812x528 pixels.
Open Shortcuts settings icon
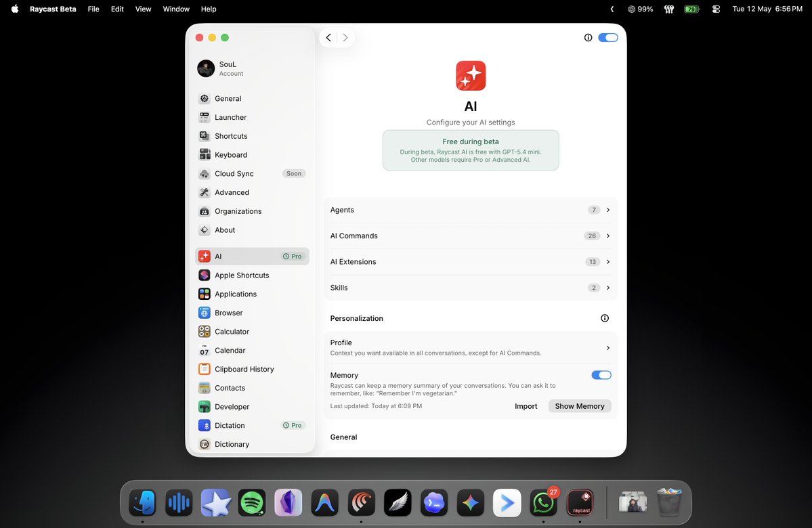click(x=205, y=135)
